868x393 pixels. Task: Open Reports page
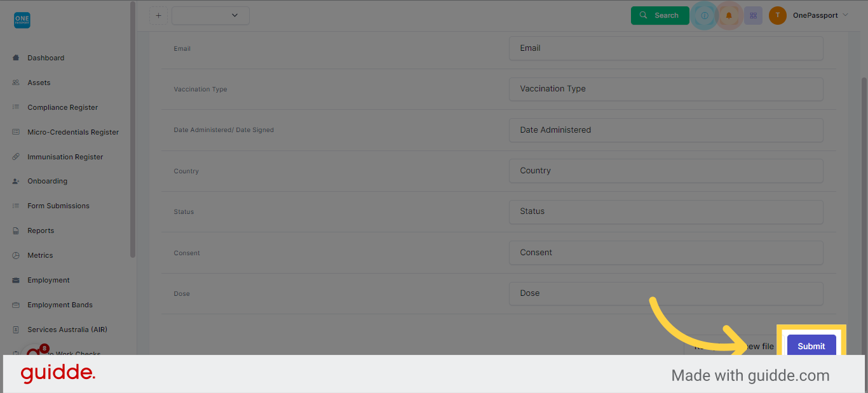tap(41, 230)
